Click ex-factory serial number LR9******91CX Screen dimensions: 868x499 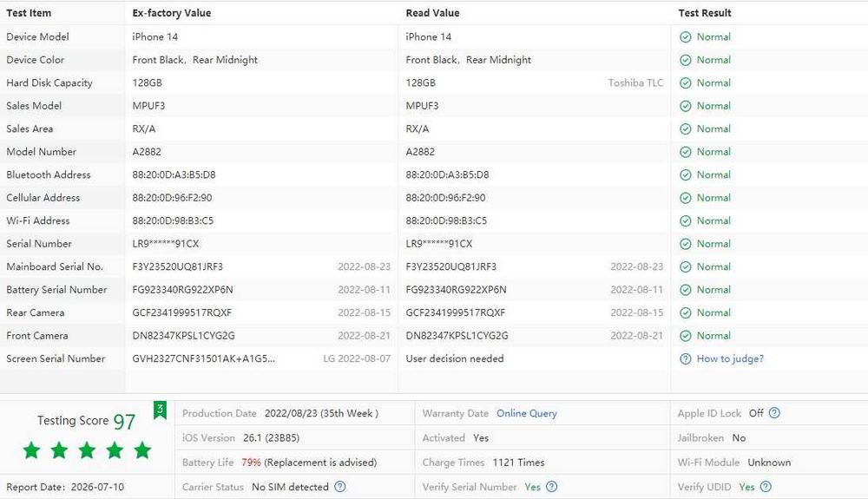[166, 243]
